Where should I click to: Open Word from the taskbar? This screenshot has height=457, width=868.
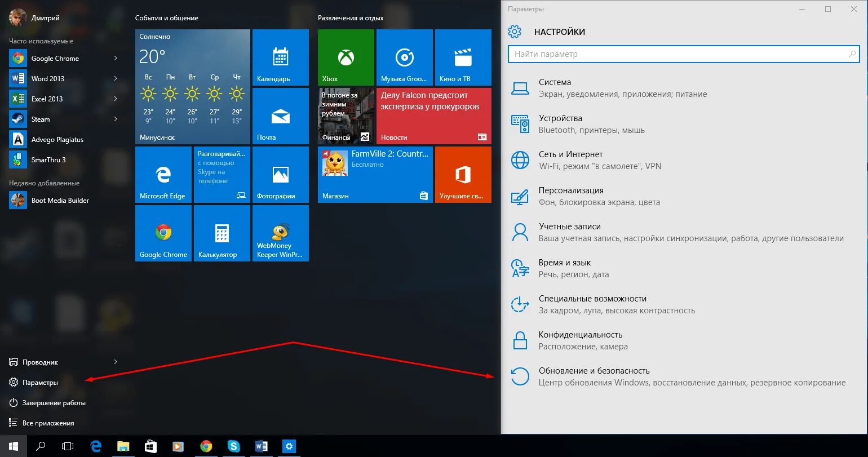[x=262, y=446]
